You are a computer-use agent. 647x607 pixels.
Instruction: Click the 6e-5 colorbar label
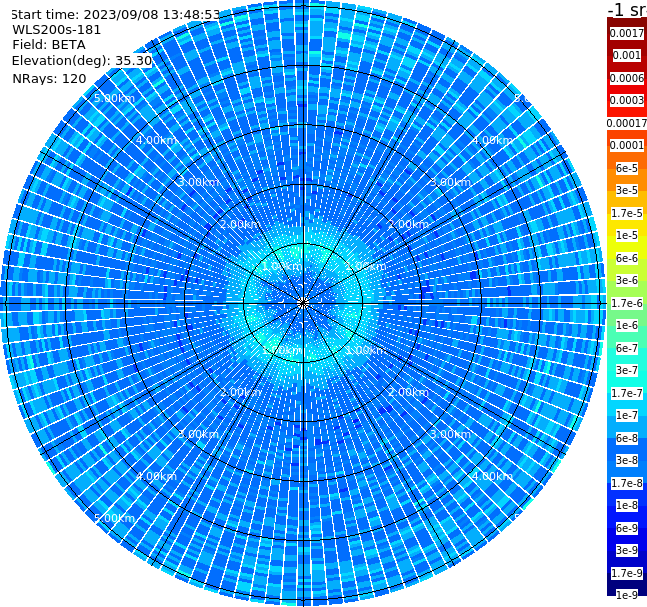627,168
